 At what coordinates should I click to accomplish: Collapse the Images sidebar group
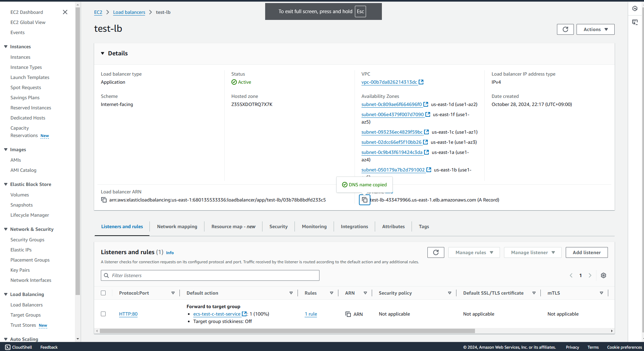tap(6, 150)
